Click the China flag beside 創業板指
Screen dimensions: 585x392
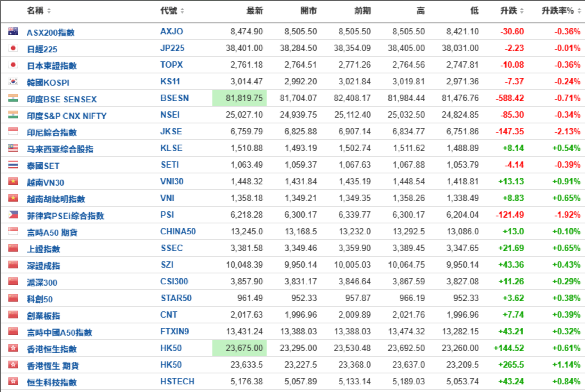click(13, 315)
